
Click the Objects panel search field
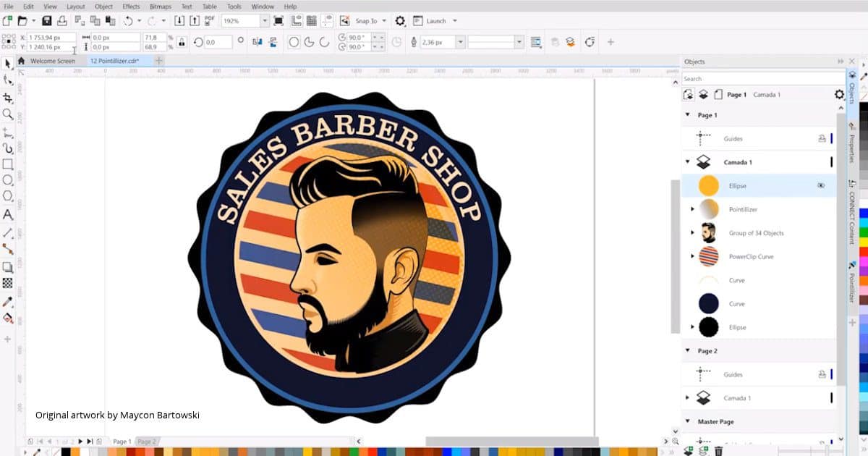click(x=759, y=79)
